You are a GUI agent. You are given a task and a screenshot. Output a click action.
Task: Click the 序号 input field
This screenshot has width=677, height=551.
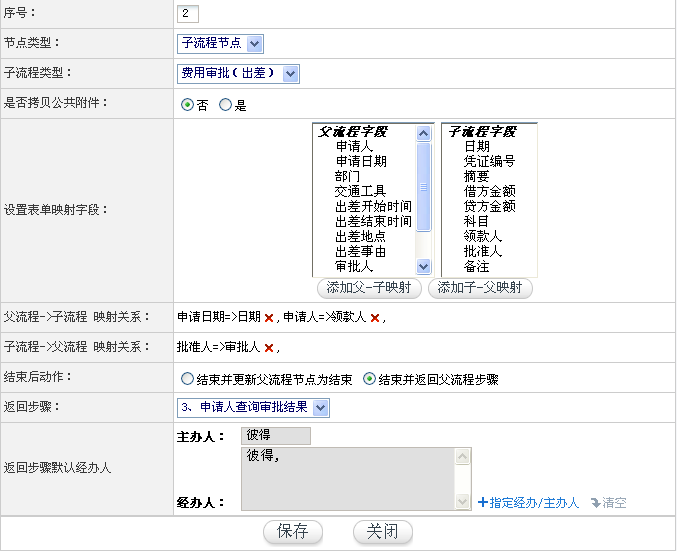pos(188,14)
